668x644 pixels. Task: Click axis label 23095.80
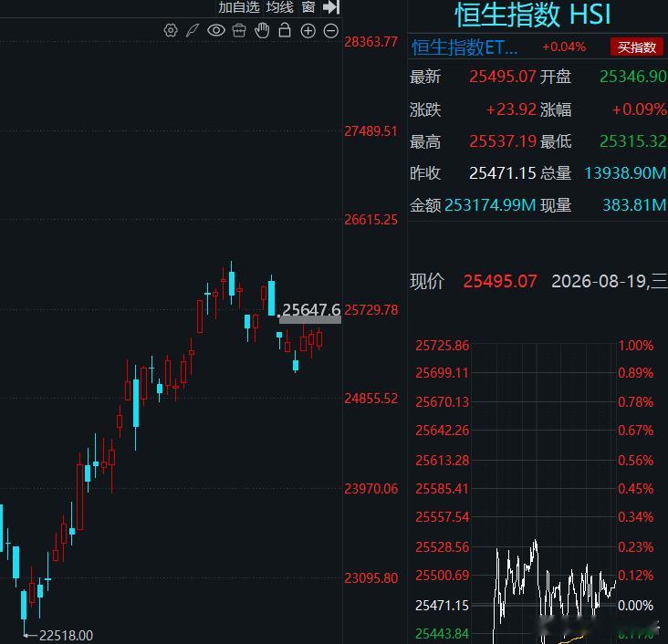[371, 578]
